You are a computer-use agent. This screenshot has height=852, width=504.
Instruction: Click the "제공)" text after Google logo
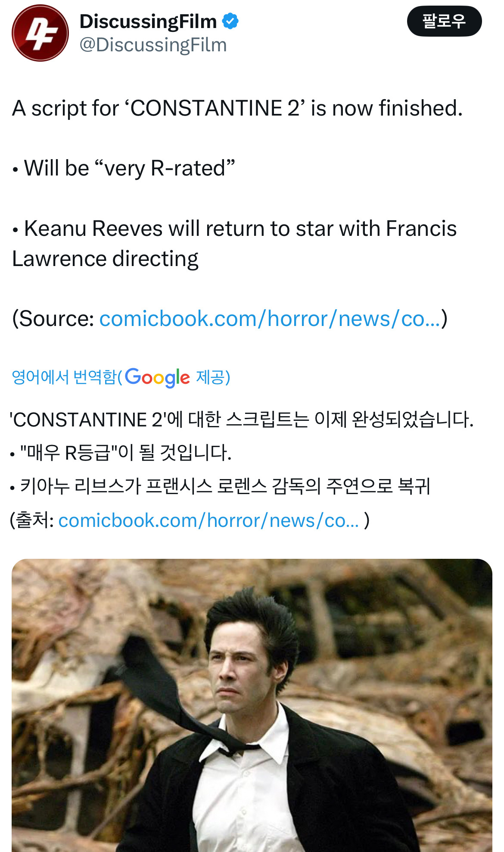coord(213,377)
